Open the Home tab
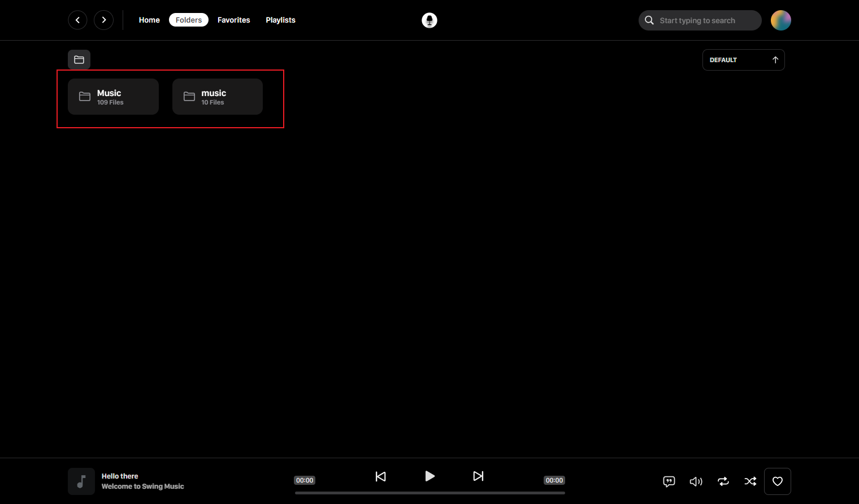The image size is (859, 504). tap(149, 20)
